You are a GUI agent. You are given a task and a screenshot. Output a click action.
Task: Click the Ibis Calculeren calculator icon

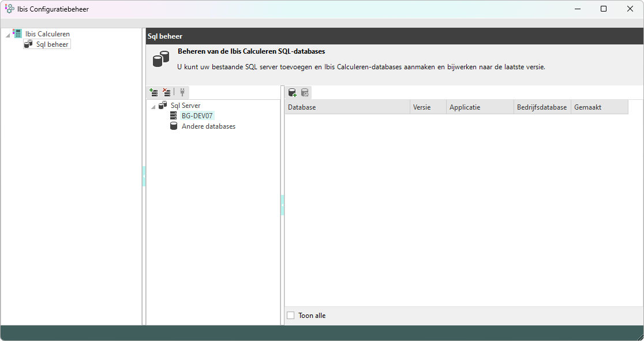(17, 33)
